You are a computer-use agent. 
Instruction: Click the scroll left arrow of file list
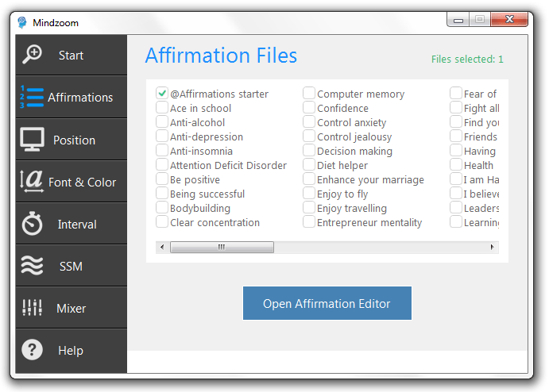(x=162, y=248)
